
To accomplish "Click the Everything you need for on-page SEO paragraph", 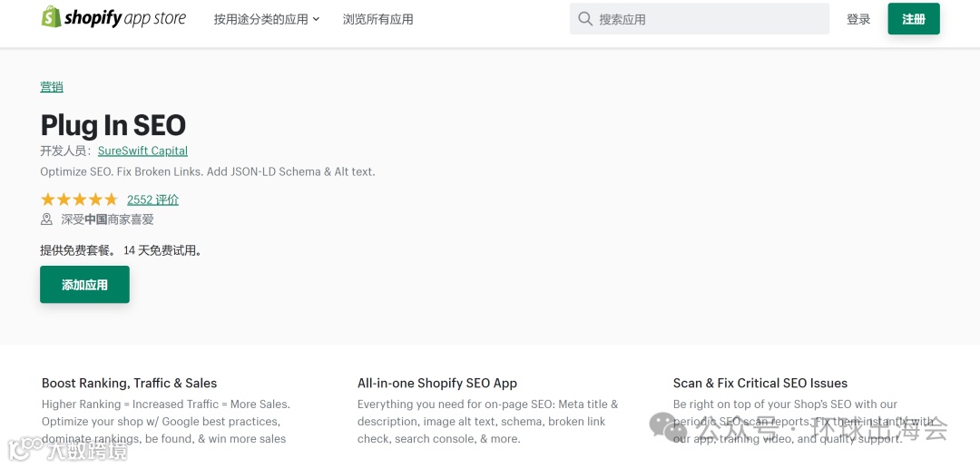I will 487,422.
